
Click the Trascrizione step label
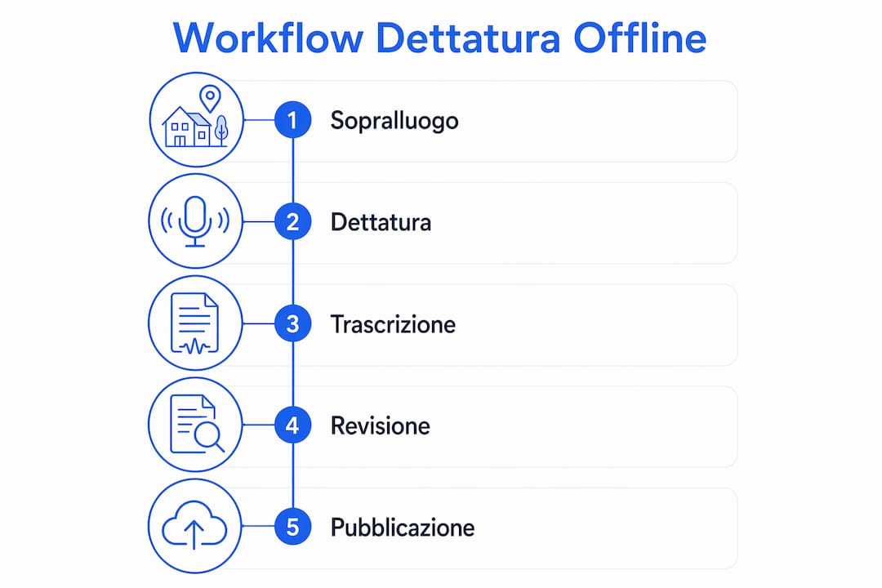click(393, 325)
